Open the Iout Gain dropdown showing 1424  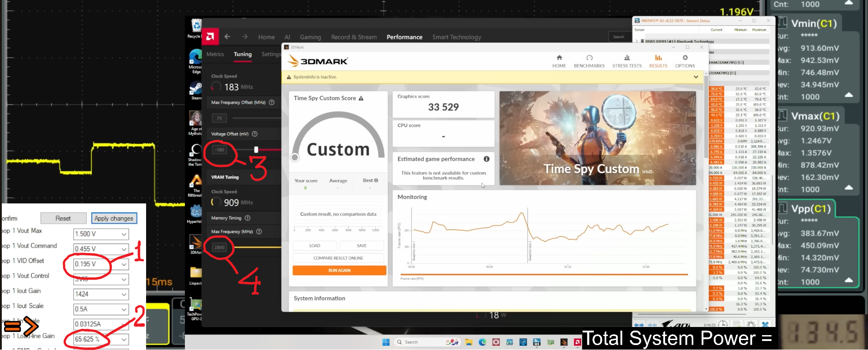(101, 294)
